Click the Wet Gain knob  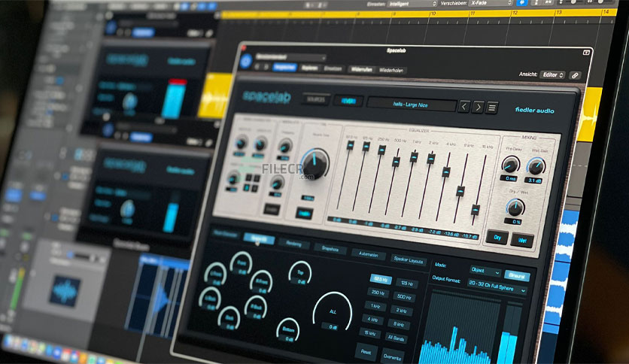point(536,167)
